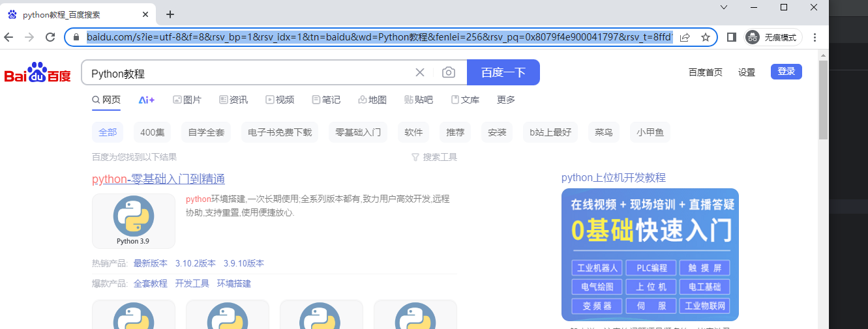Click the 登录 login button

786,72
